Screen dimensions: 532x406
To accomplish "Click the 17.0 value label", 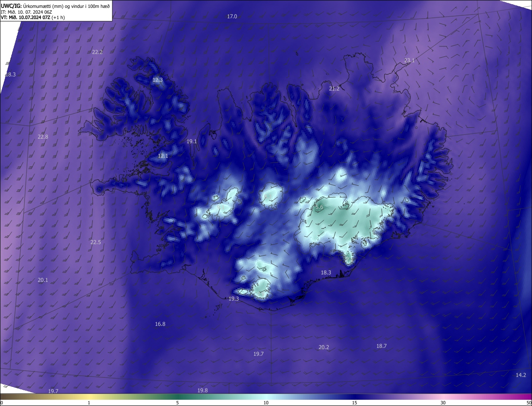I will point(232,17).
